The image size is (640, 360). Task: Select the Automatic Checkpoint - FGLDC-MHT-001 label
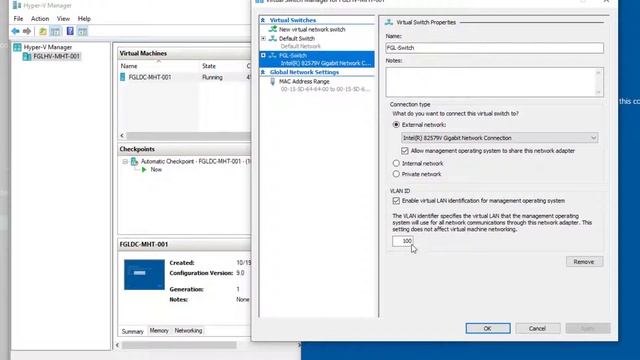[x=195, y=162]
